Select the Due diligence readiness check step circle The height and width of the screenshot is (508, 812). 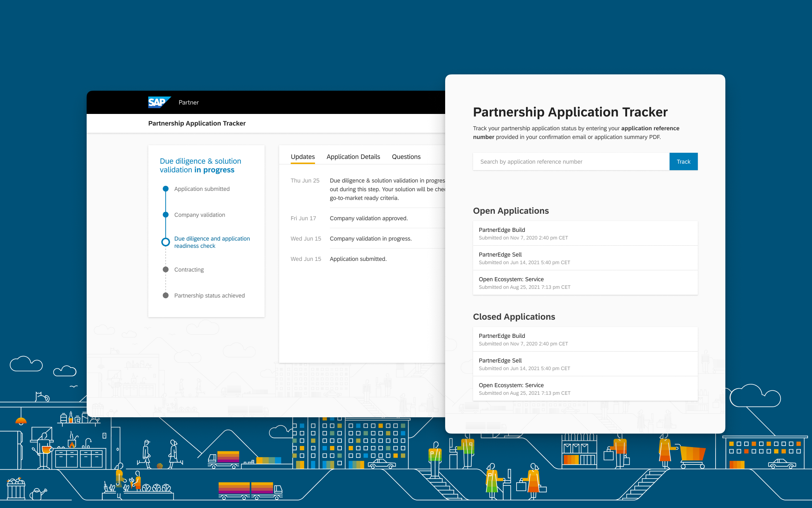(166, 242)
